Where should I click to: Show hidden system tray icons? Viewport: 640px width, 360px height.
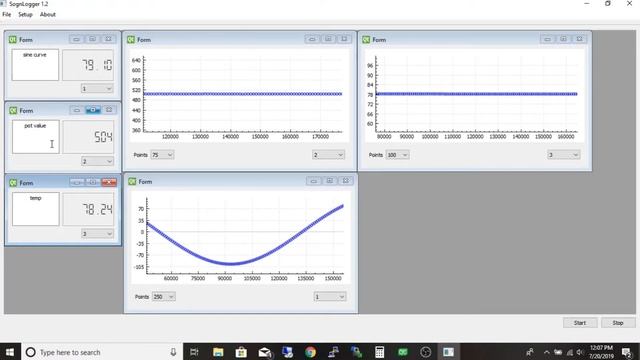point(547,352)
